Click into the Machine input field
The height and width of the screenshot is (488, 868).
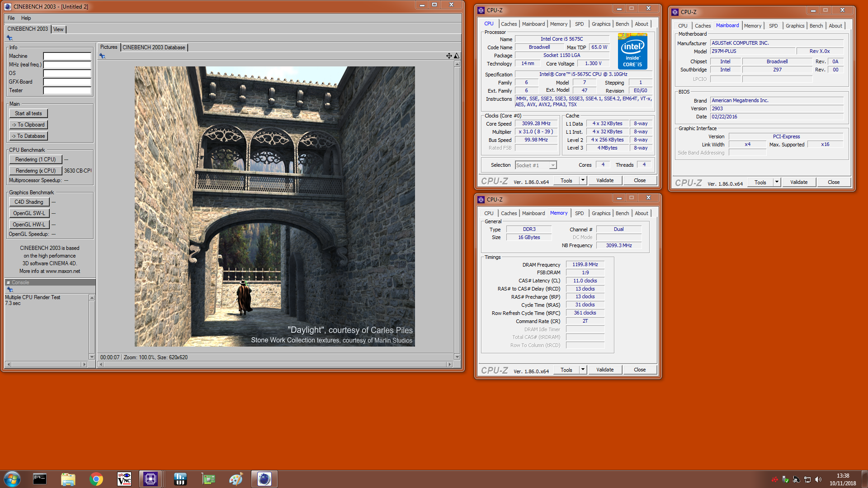pyautogui.click(x=67, y=56)
